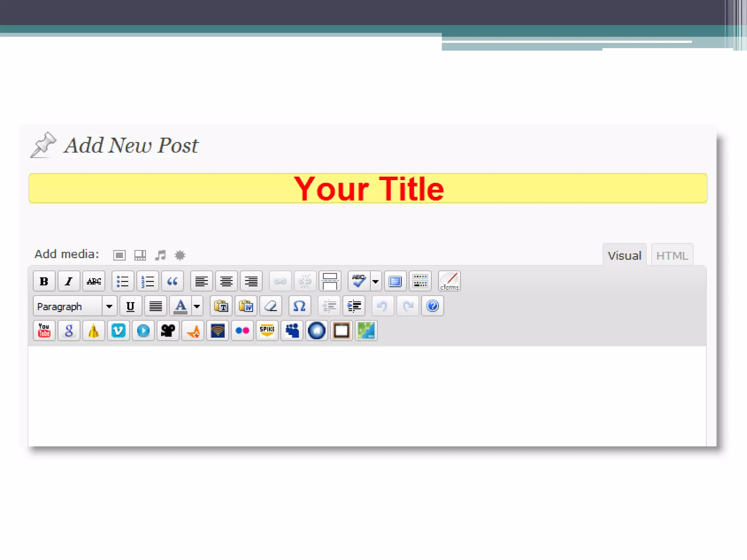This screenshot has height=560, width=747.
Task: Switch to the HTML editor tab
Action: tap(672, 256)
